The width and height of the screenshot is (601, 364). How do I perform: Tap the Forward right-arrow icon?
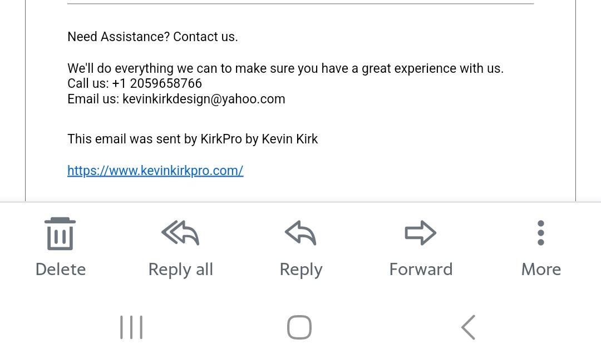click(x=421, y=233)
